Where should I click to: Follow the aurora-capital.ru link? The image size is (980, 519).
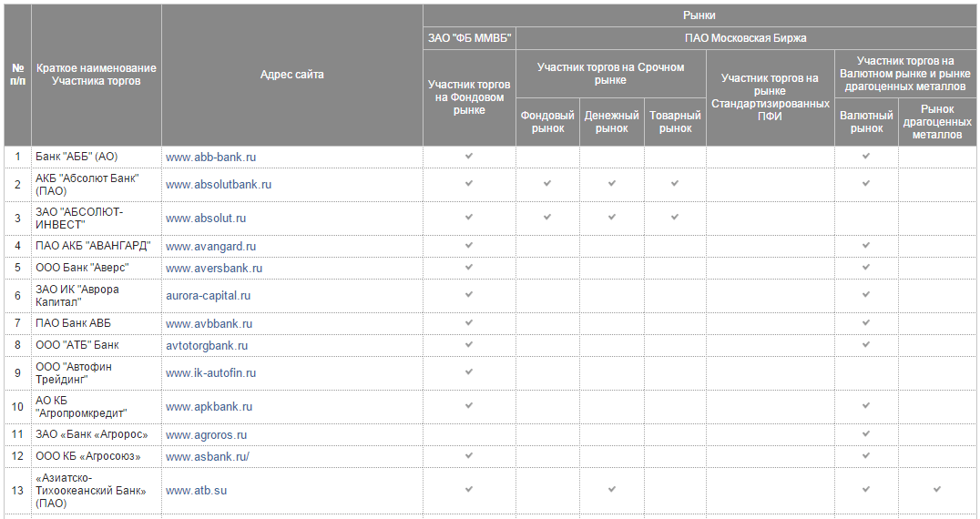(208, 296)
